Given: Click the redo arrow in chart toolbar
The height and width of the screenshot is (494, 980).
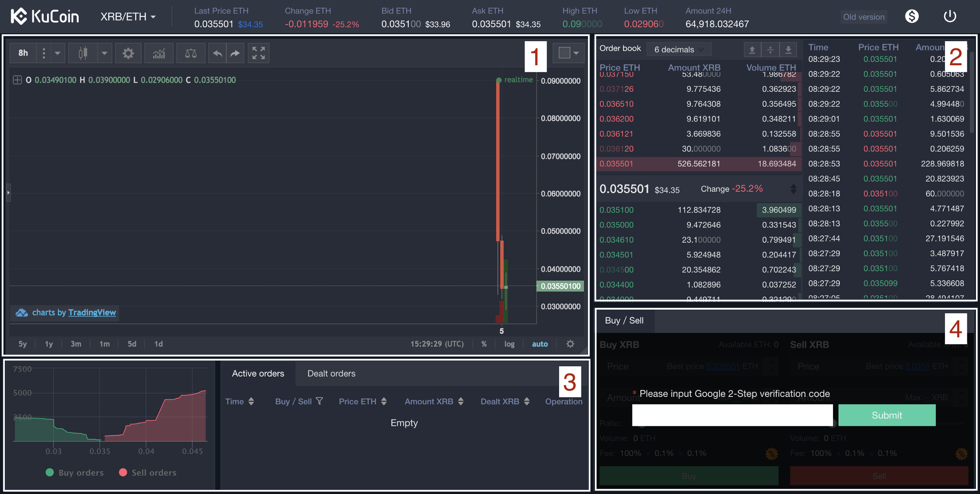Looking at the screenshot, I should (x=235, y=53).
